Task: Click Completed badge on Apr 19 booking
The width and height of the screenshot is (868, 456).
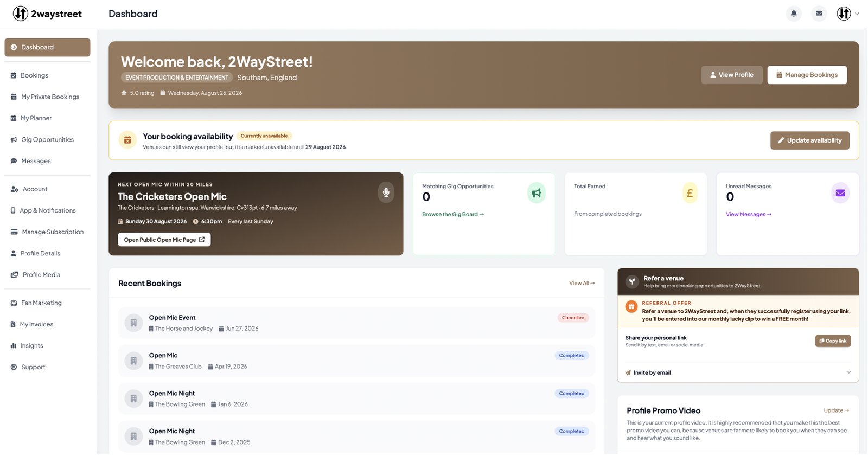Action: click(x=572, y=356)
